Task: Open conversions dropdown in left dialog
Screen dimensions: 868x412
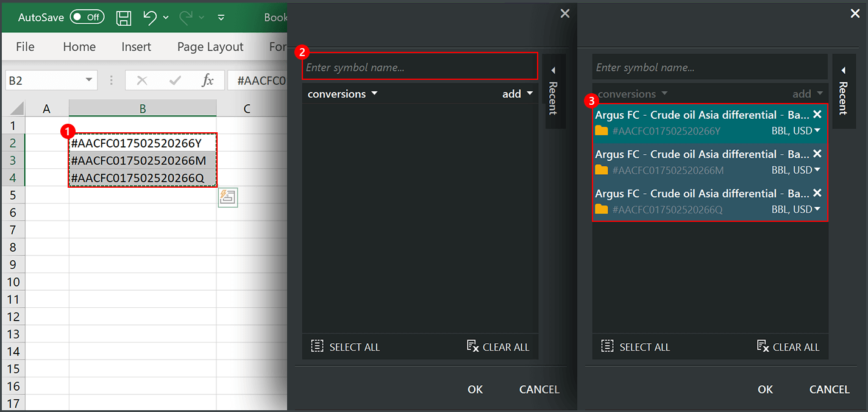Action: coord(343,94)
